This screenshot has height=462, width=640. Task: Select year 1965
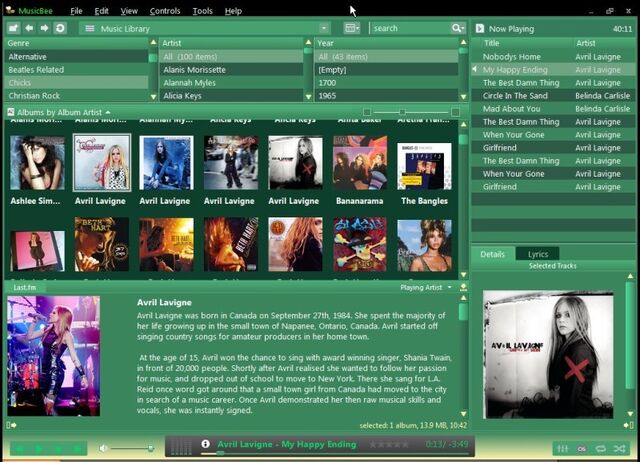(387, 96)
